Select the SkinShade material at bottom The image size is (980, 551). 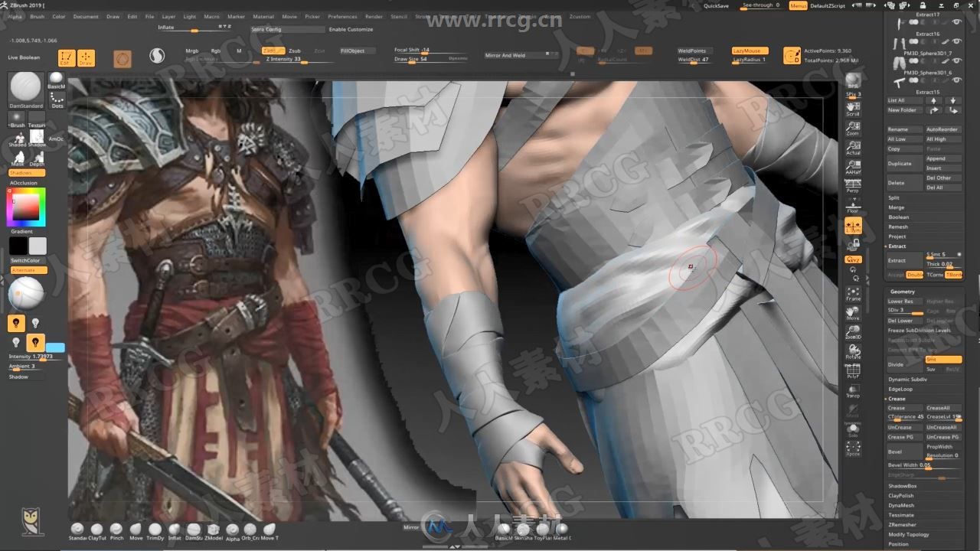pyautogui.click(x=524, y=530)
